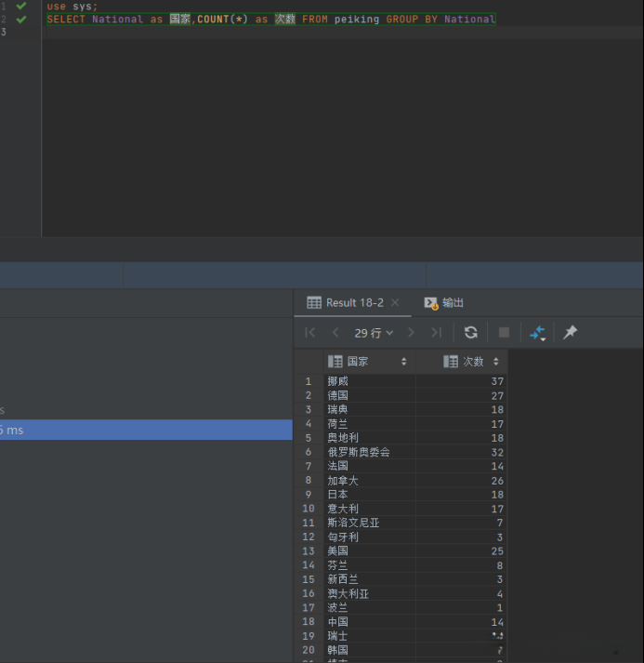
Task: Jump to last page of results
Action: (x=436, y=332)
